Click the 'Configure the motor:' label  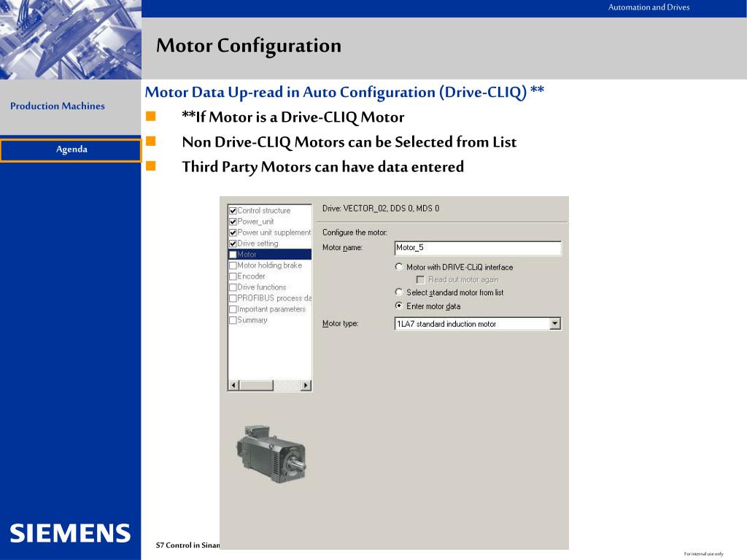(x=355, y=233)
